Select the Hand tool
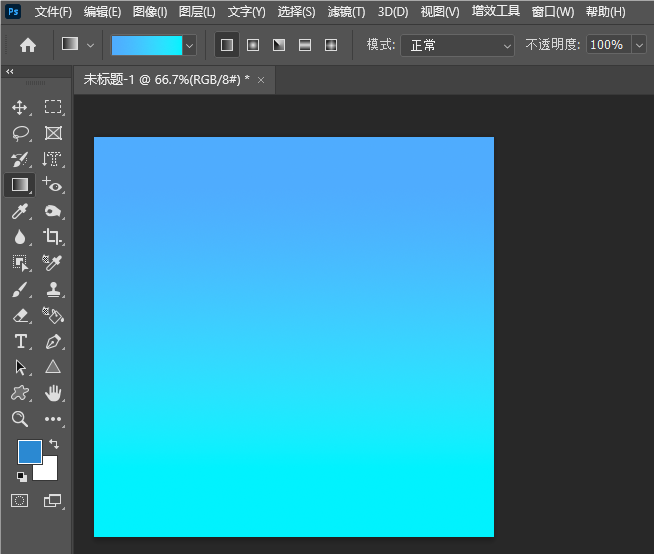The width and height of the screenshot is (654, 554). (x=53, y=393)
